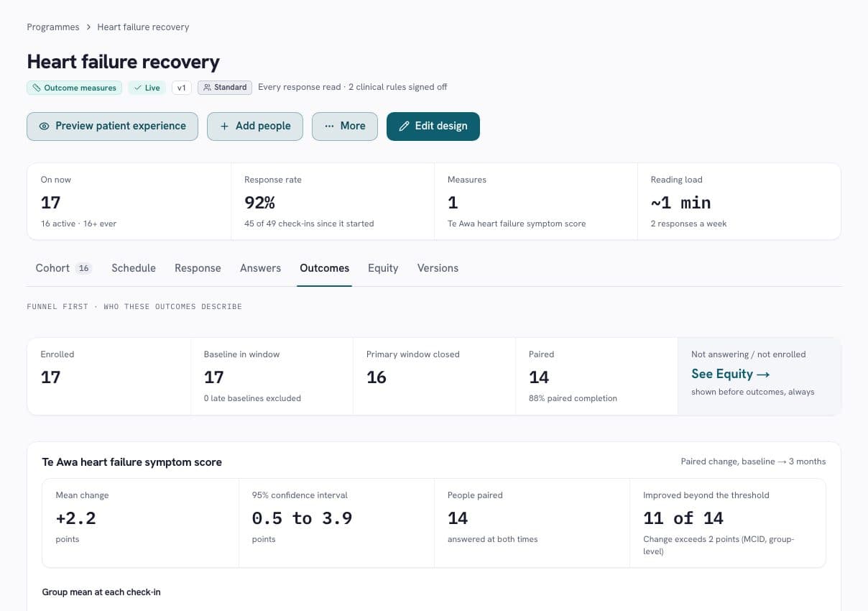Screen dimensions: 868x611
Task: Click the tag icon on Outcome measures badge
Action: [37, 88]
